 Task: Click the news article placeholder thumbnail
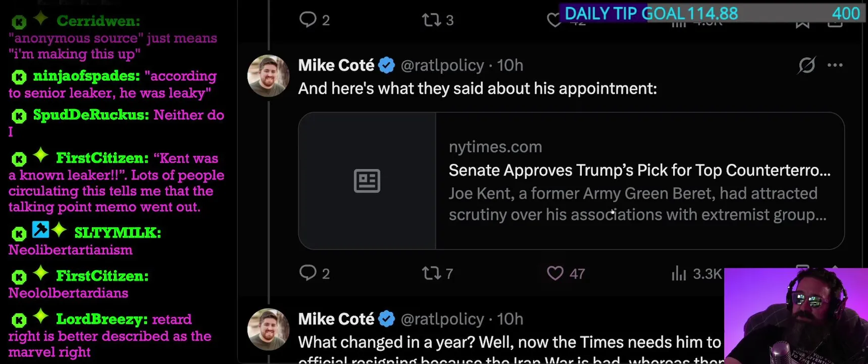(367, 181)
